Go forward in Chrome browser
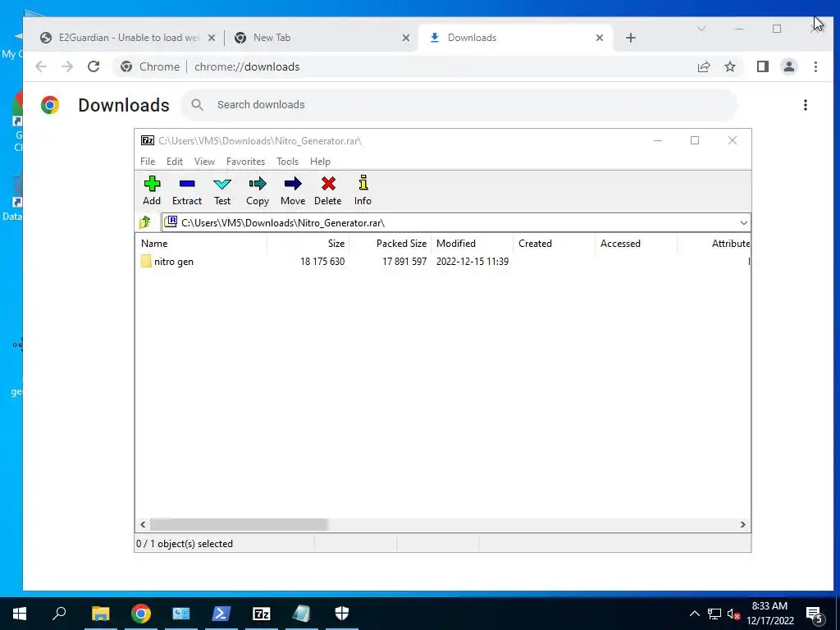840x630 pixels. point(67,66)
